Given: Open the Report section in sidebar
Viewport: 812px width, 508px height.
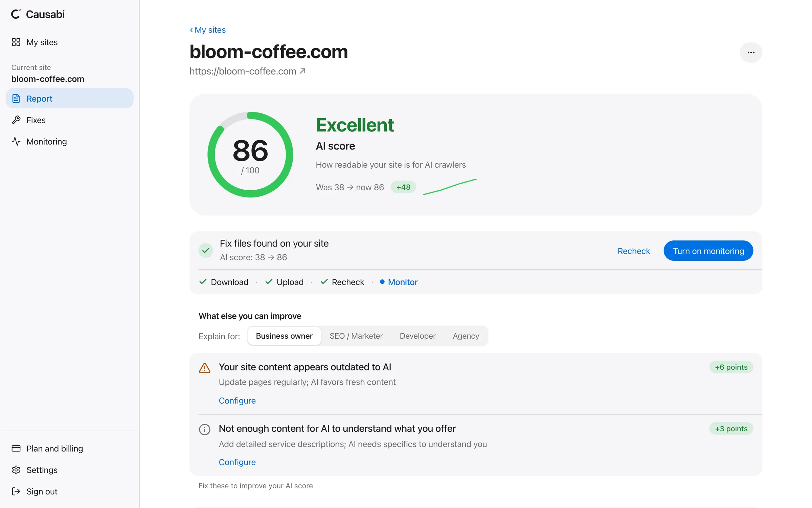Looking at the screenshot, I should (69, 99).
